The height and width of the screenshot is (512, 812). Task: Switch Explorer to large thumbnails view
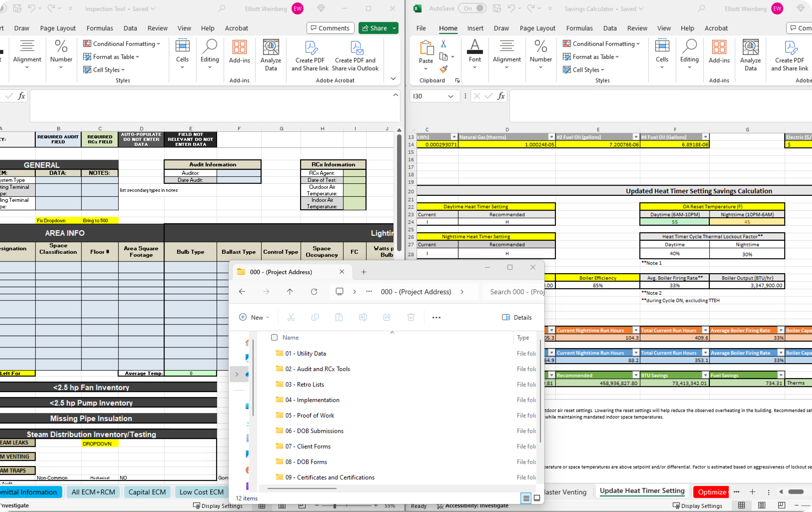tap(537, 498)
